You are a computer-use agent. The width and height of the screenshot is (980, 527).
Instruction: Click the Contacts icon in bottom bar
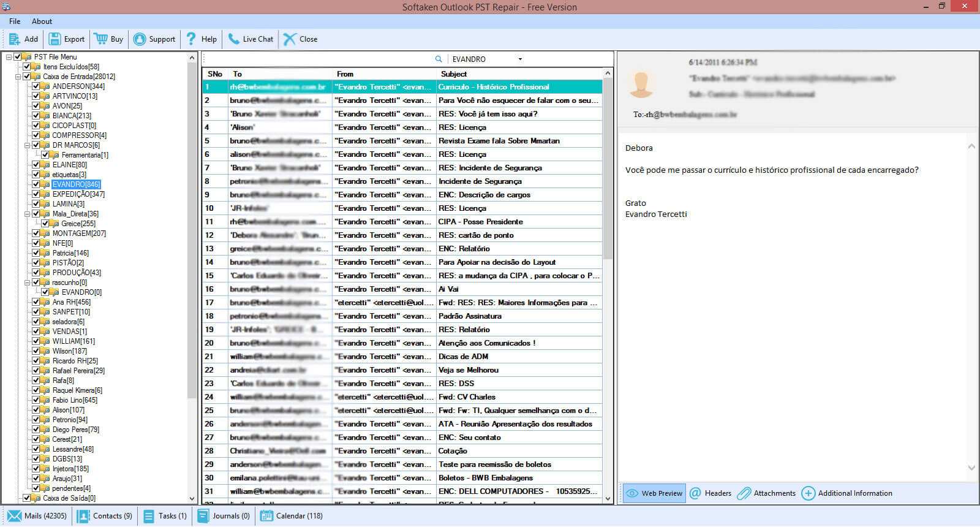tap(83, 516)
